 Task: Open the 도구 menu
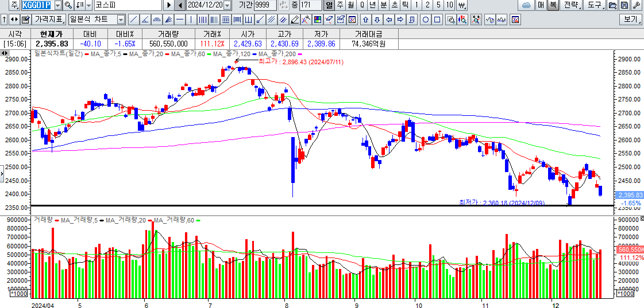595,5
